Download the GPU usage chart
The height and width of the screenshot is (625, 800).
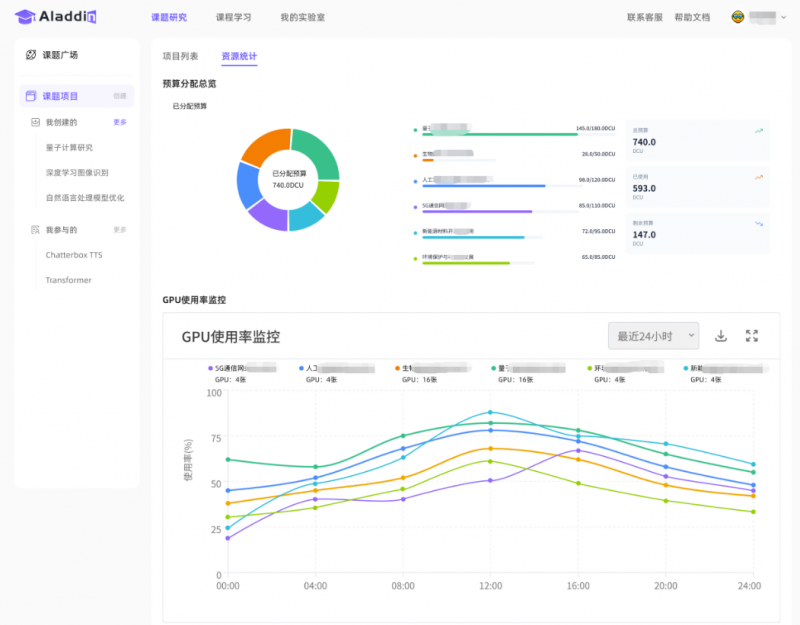721,336
